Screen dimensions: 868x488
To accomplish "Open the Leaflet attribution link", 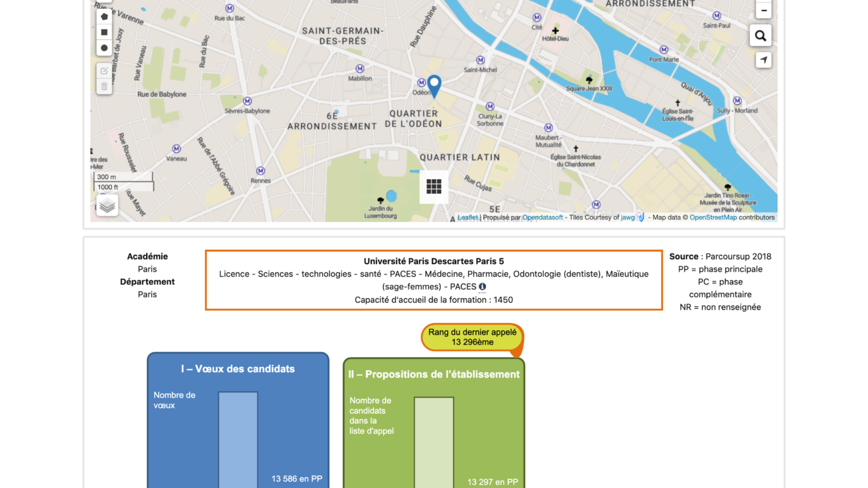I will pos(468,218).
